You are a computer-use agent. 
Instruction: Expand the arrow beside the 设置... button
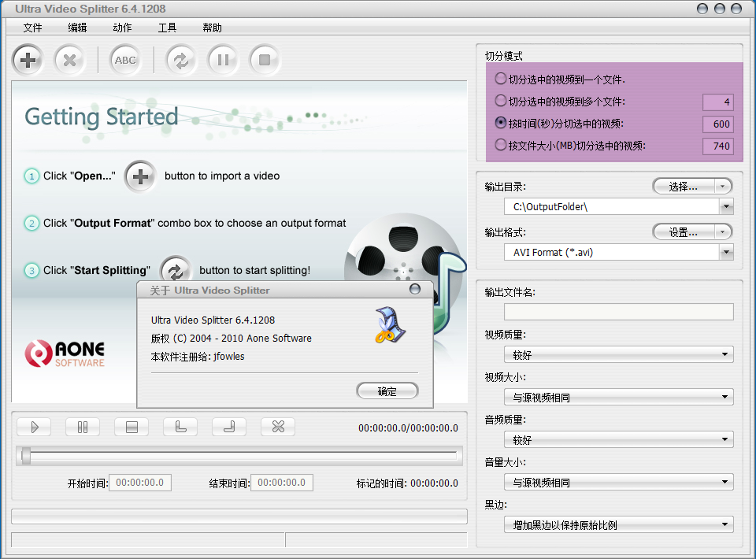[x=723, y=232]
